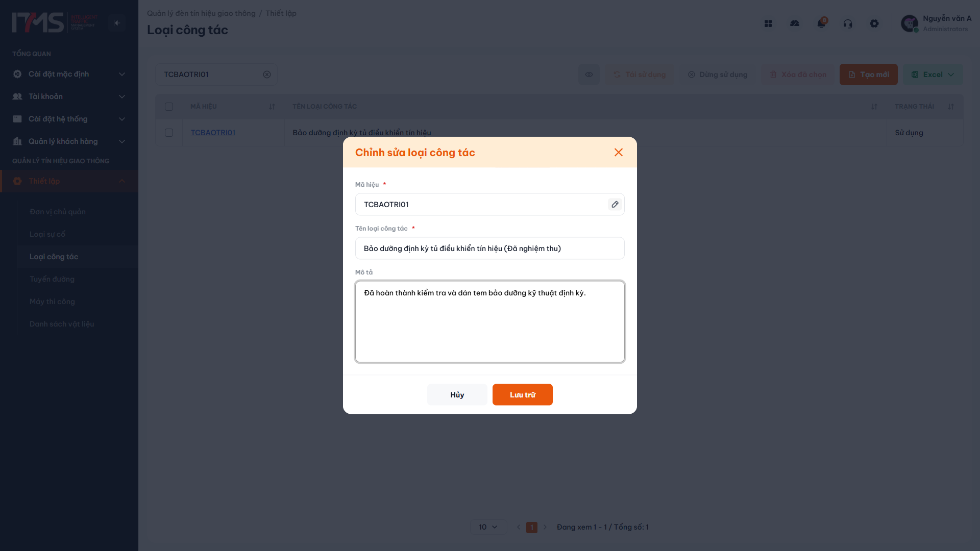The width and height of the screenshot is (980, 551).
Task: Click the Xóa đã chọn button
Action: [798, 74]
